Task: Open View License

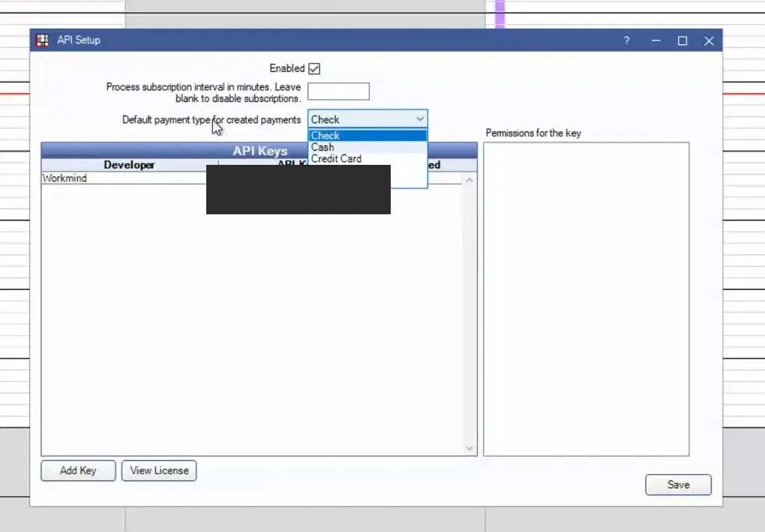Action: tap(159, 471)
